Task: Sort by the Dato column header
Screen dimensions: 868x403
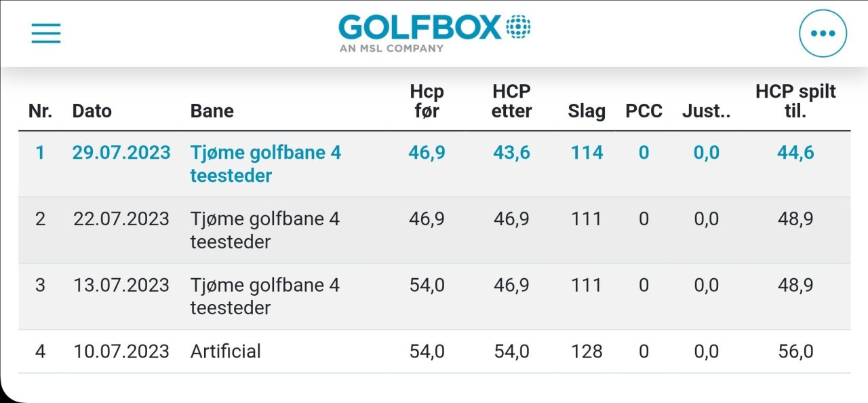Action: (92, 111)
